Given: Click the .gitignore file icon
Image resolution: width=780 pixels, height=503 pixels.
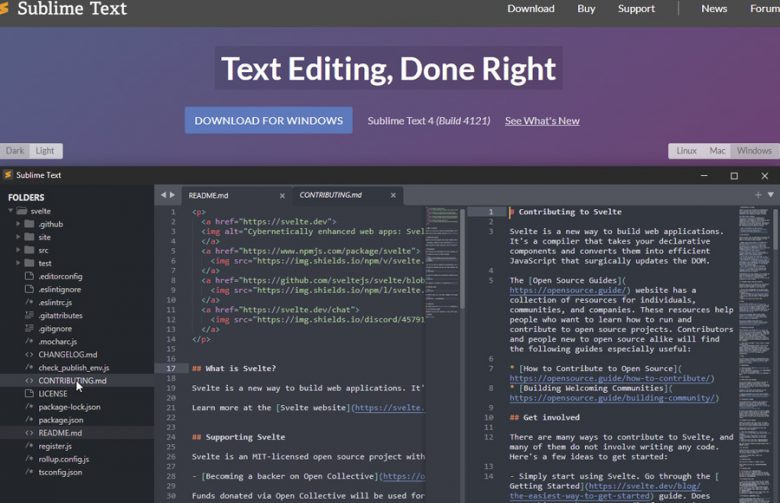Looking at the screenshot, I should 29,328.
